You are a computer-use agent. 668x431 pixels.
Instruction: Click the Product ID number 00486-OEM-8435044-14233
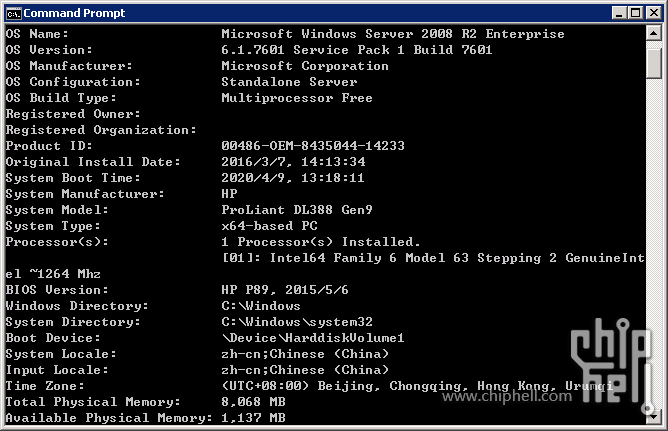[313, 146]
